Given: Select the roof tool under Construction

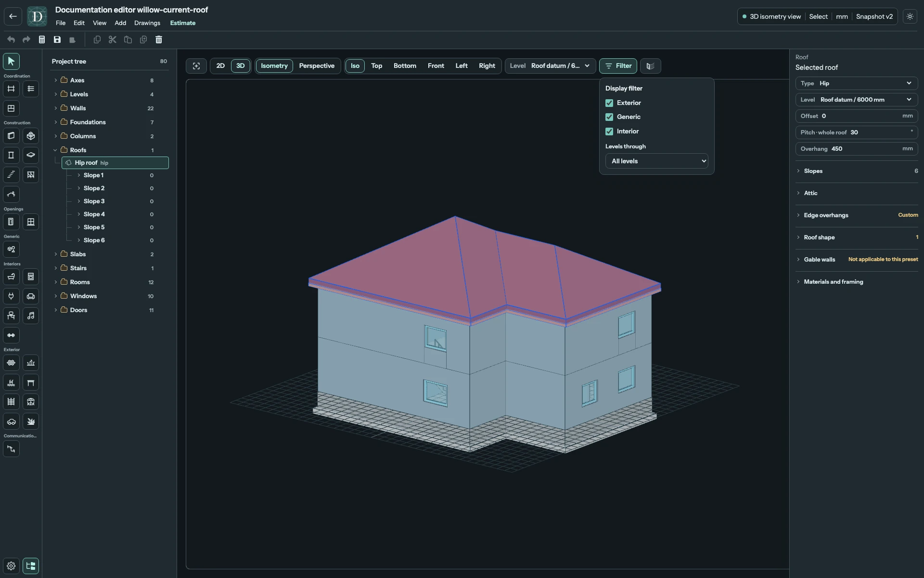Looking at the screenshot, I should coord(11,194).
